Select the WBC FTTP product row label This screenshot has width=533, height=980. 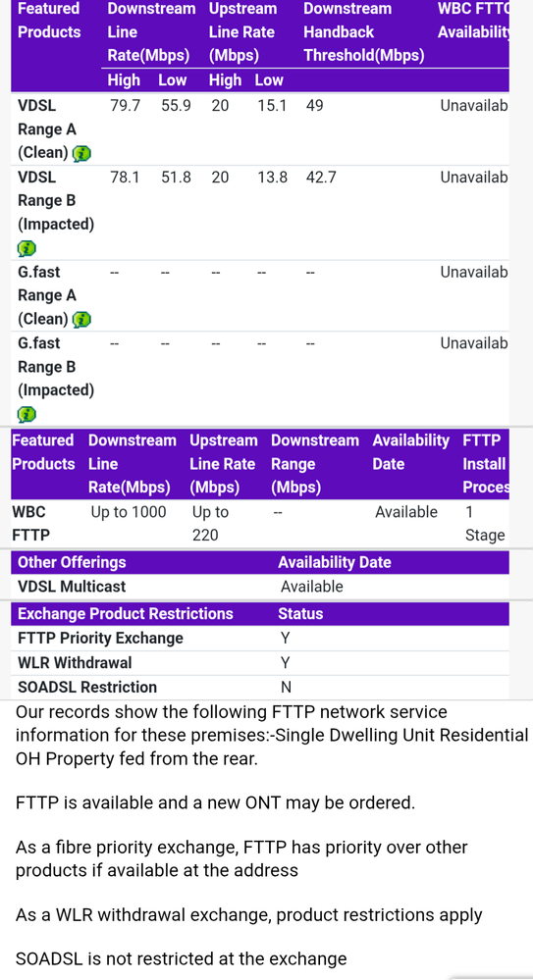pos(30,524)
